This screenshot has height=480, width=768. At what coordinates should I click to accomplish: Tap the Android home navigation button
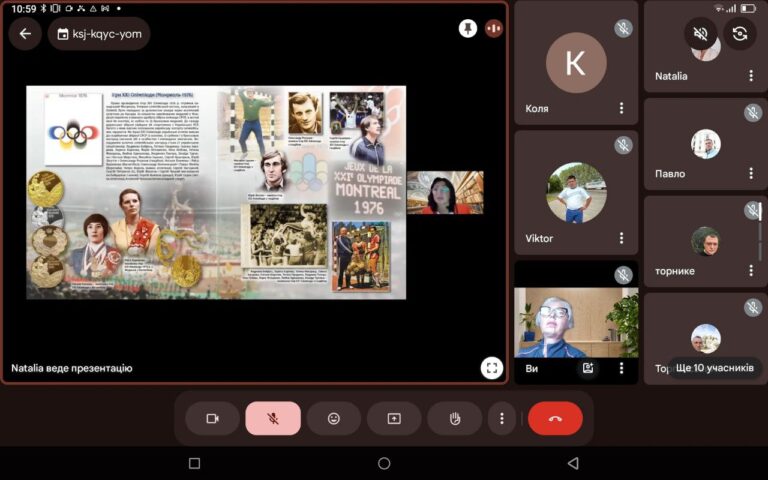pyautogui.click(x=384, y=463)
